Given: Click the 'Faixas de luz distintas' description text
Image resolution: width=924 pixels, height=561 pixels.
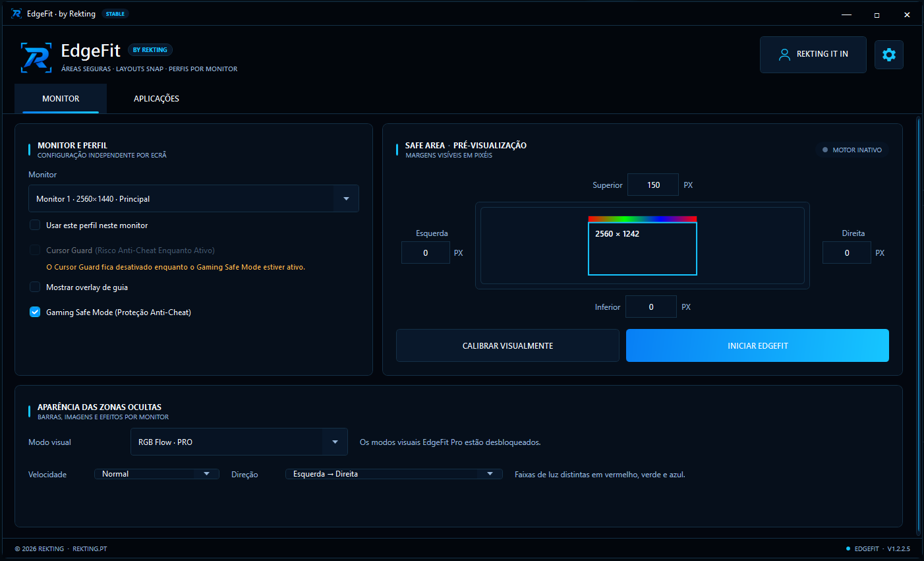Looking at the screenshot, I should [600, 475].
